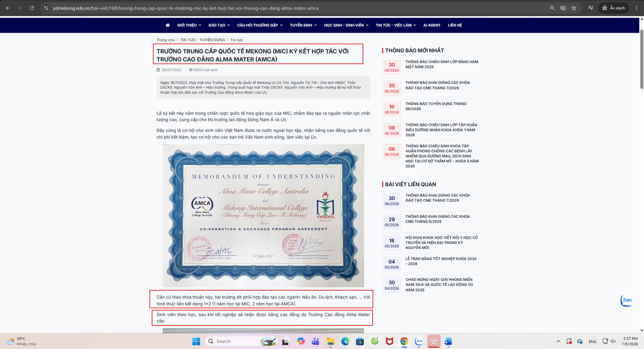Click the muted volume tray icon

tap(613, 341)
